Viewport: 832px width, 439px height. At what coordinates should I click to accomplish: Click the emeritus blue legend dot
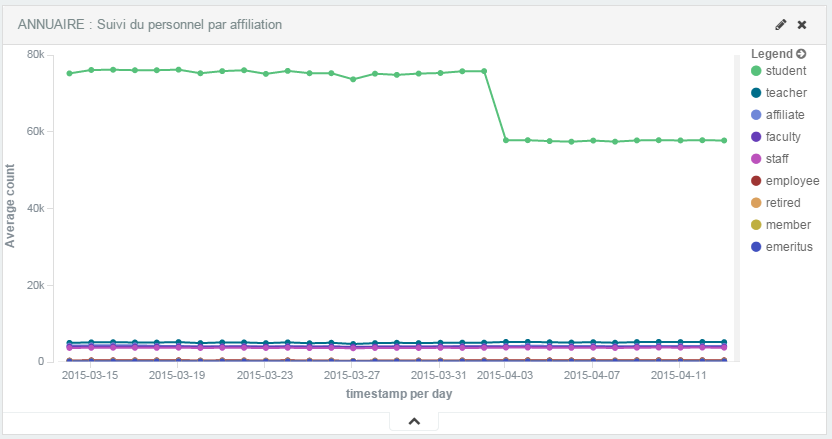[x=757, y=247]
